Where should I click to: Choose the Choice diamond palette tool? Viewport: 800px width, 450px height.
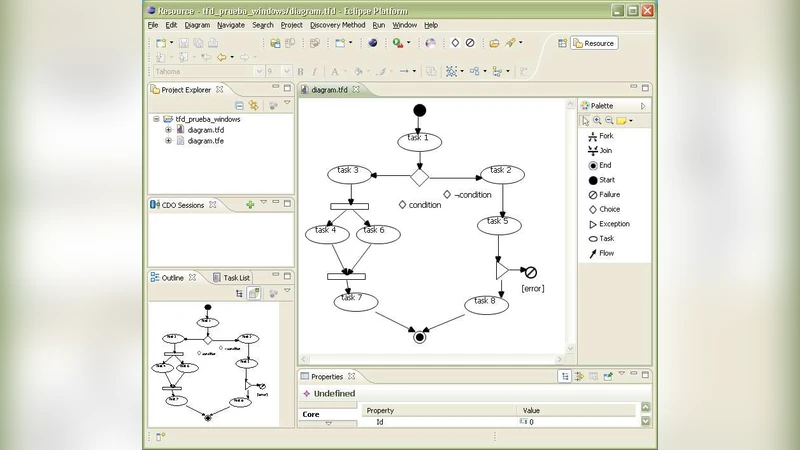607,209
